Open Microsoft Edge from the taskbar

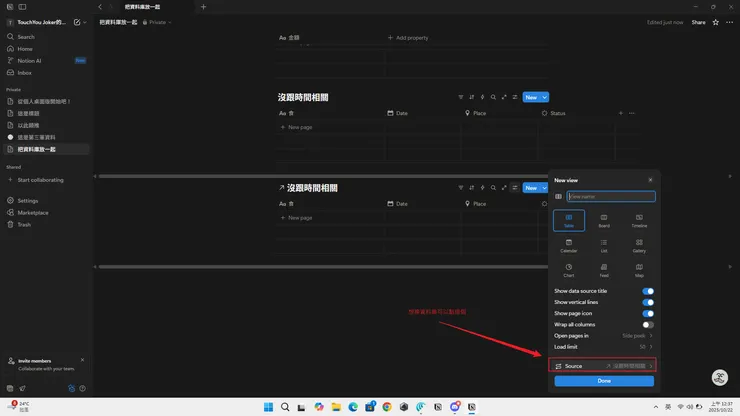pyautogui.click(x=353, y=407)
